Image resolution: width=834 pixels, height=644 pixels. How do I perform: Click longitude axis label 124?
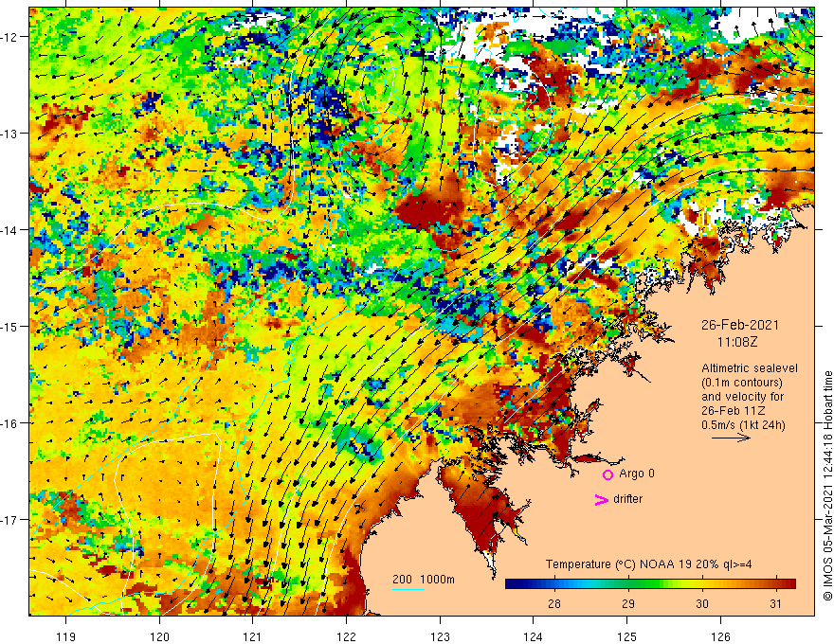534,636
